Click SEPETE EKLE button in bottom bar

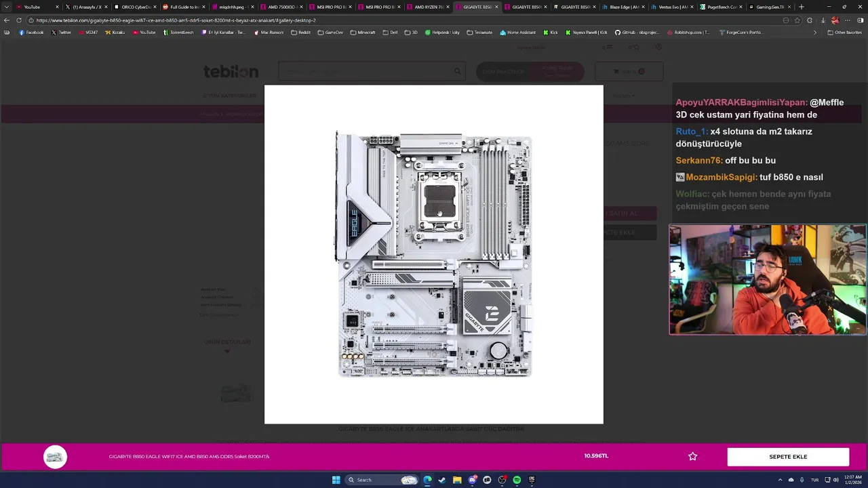(x=788, y=457)
